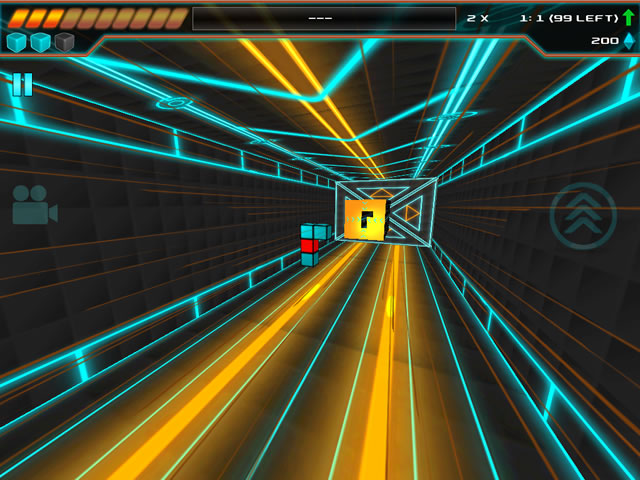Tap the speed boost double-chevron button

pos(583,216)
